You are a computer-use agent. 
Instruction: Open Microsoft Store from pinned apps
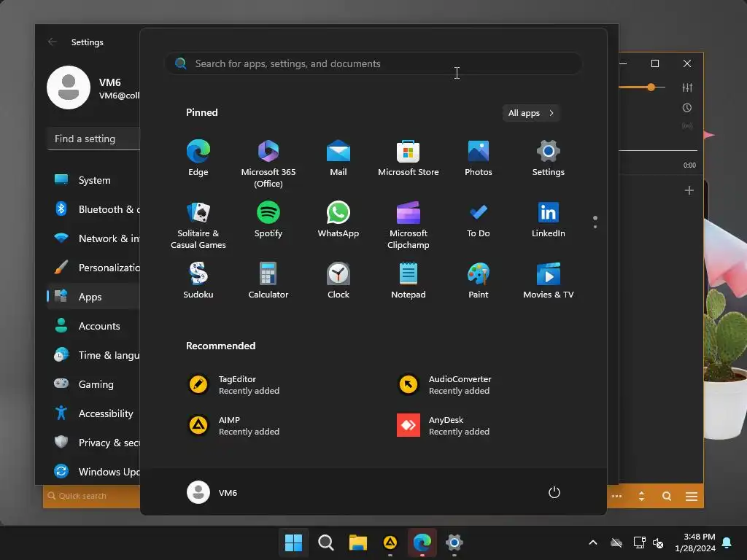pos(409,158)
